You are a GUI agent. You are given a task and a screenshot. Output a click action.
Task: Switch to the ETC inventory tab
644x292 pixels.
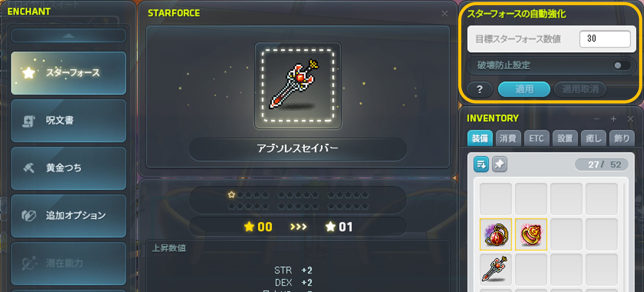click(x=536, y=138)
